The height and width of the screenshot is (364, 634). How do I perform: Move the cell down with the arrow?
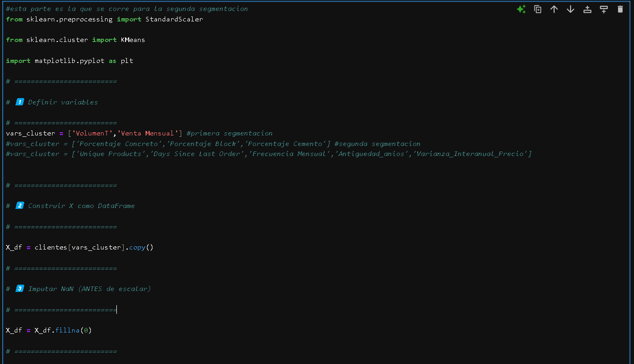[x=571, y=9]
